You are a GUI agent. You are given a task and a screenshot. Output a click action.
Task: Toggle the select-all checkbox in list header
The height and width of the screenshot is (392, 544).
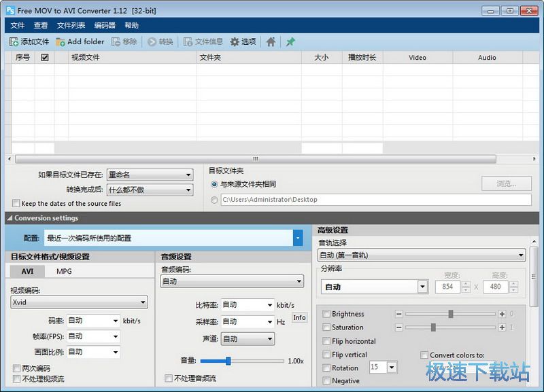point(45,58)
